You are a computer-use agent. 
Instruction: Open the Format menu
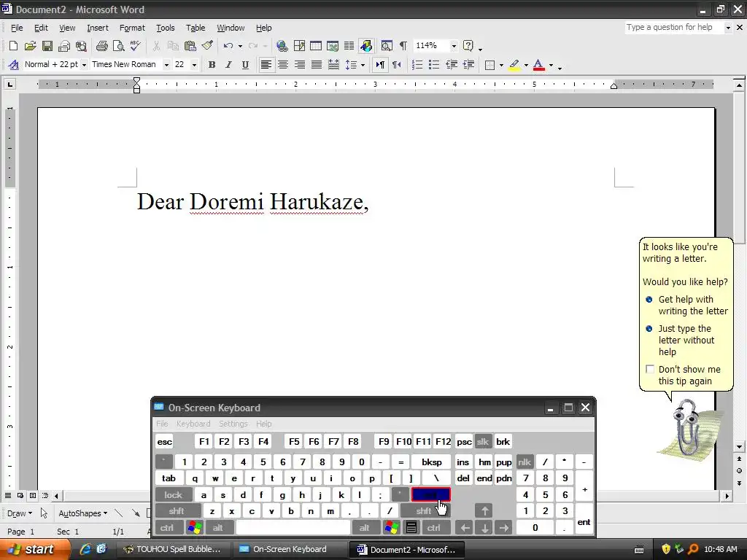[x=132, y=28]
